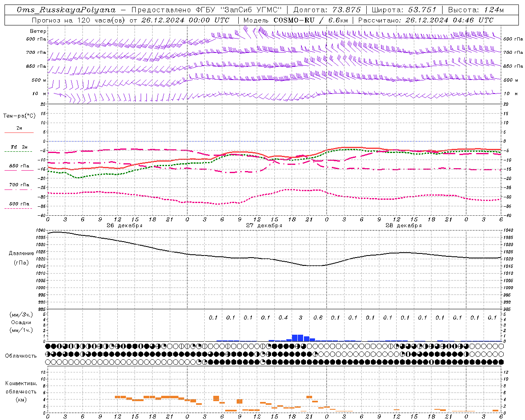Click the 850 гПа temperature legend label
525x420 pixels.
pyautogui.click(x=19, y=166)
